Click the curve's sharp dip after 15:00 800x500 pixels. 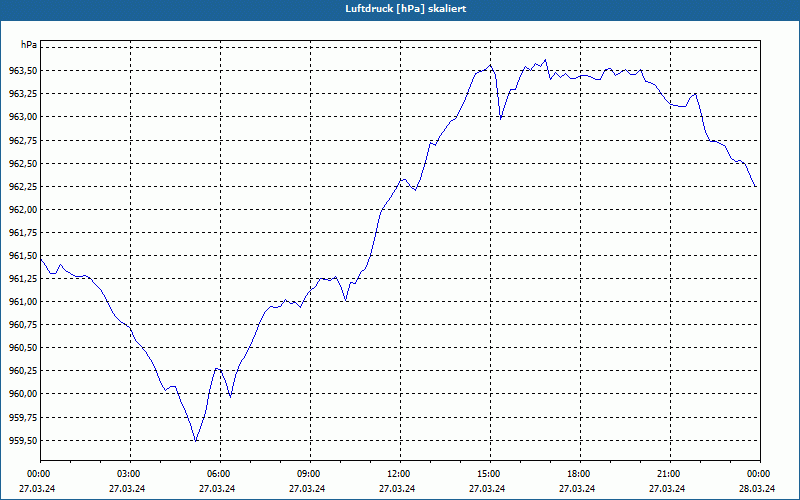click(x=501, y=119)
